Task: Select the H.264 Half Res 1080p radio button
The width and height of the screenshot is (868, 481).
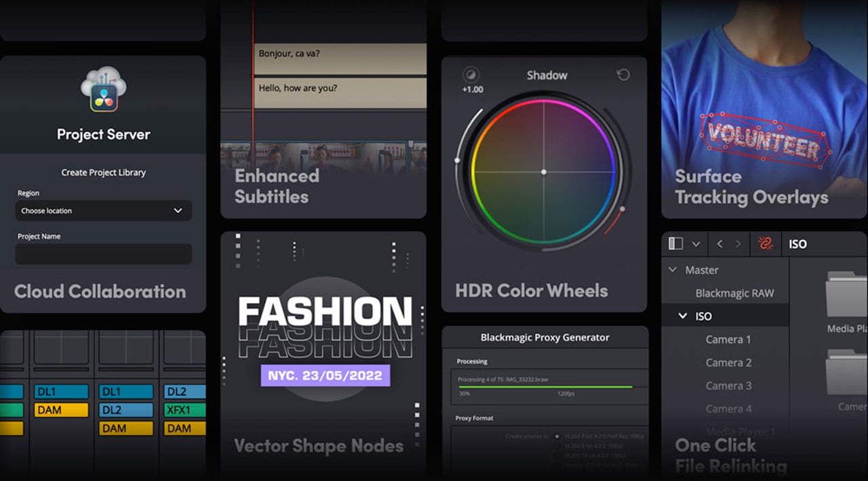Action: pos(557,436)
